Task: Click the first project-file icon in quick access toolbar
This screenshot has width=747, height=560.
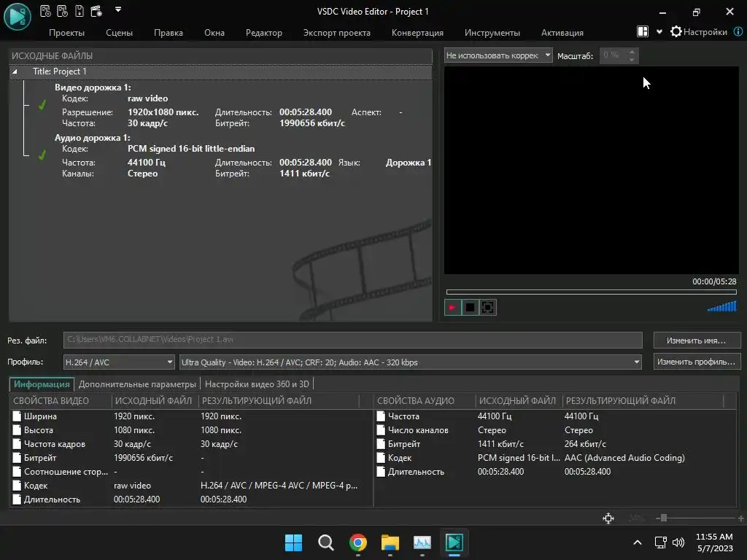Action: tap(45, 11)
